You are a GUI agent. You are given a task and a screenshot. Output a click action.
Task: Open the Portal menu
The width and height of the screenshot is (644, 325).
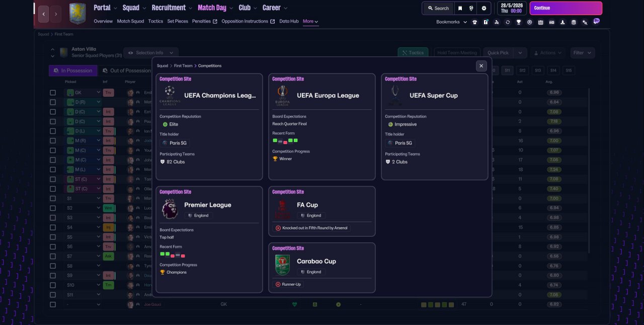(x=105, y=8)
